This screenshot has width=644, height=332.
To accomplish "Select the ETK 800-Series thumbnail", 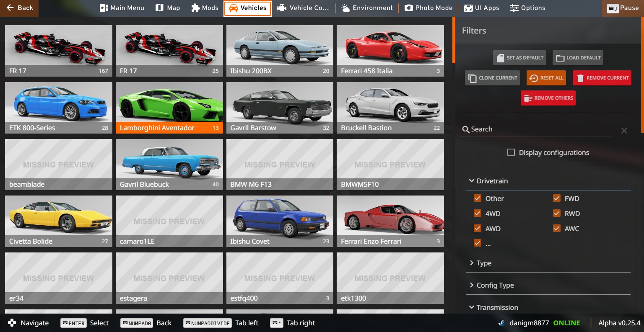I will pos(59,108).
